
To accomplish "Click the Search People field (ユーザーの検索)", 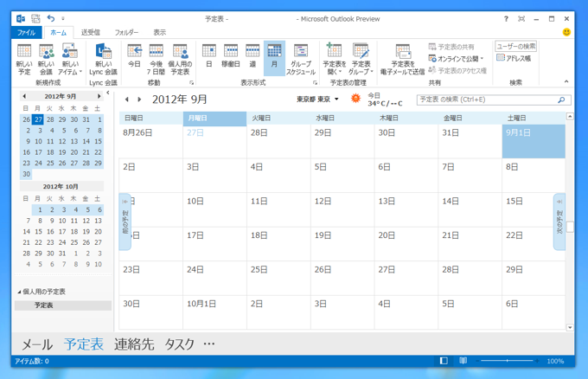I will [515, 46].
